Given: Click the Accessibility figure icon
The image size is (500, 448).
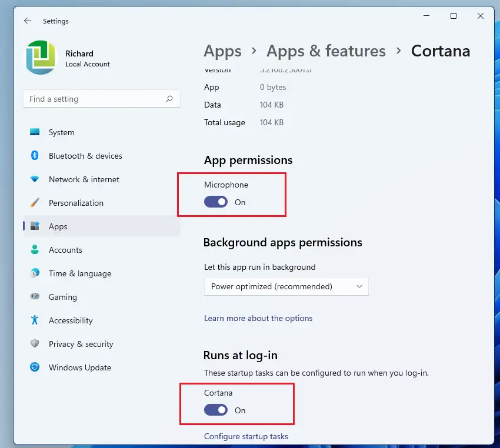Looking at the screenshot, I should click(x=35, y=320).
